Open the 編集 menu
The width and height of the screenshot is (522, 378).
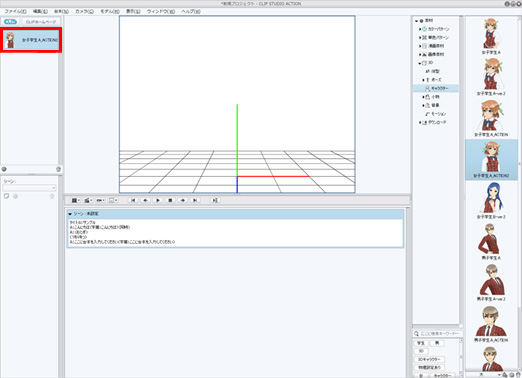coord(40,11)
